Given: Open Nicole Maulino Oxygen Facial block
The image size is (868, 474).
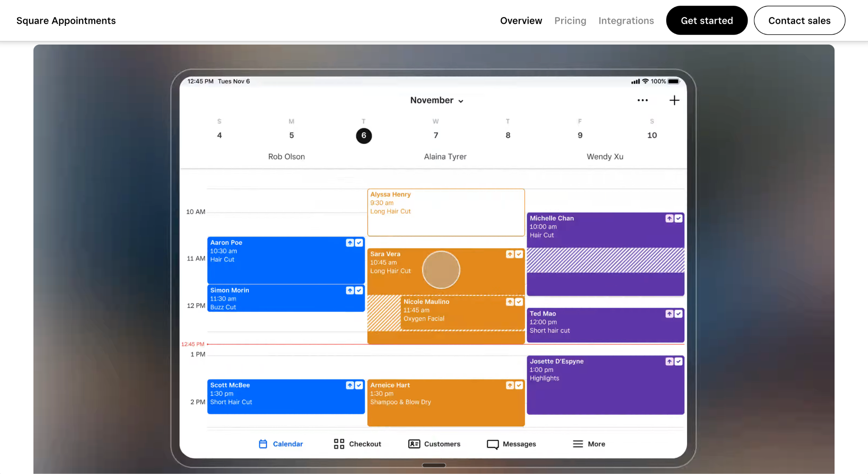Looking at the screenshot, I should coord(462,313).
